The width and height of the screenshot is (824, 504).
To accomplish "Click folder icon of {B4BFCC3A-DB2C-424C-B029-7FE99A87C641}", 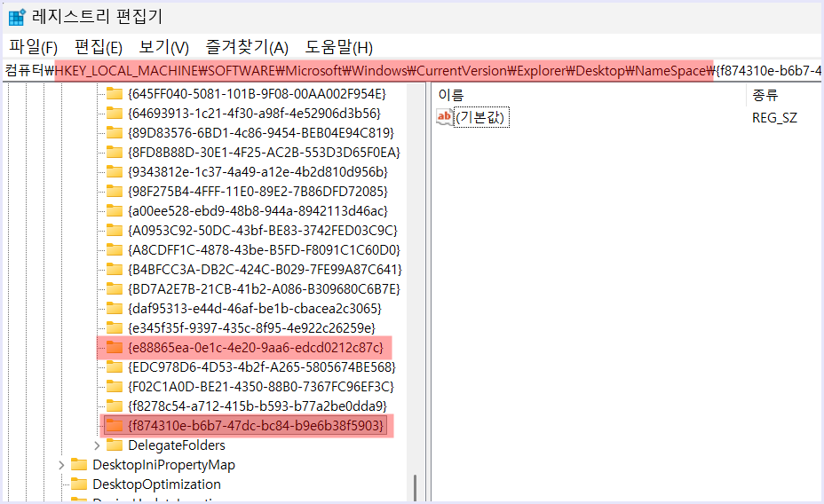I will coord(114,270).
